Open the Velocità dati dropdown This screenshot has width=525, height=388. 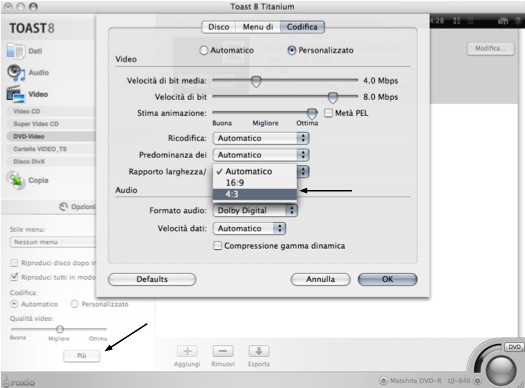(249, 229)
